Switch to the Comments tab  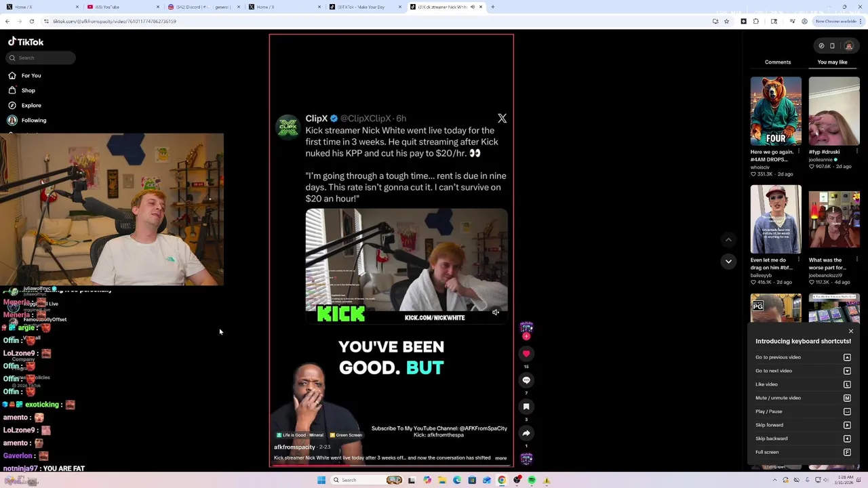point(778,62)
